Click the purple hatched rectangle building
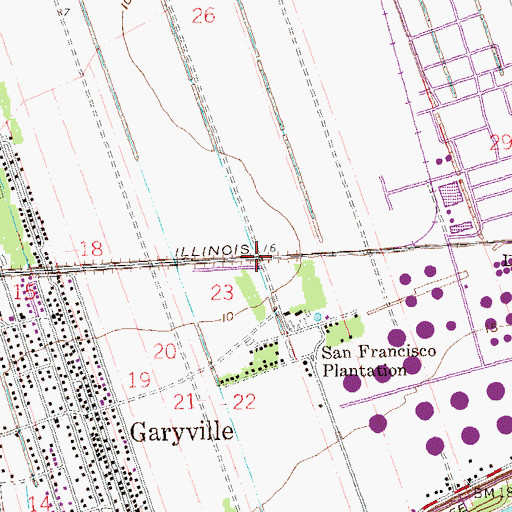This screenshot has height=512, width=512. 451,193
